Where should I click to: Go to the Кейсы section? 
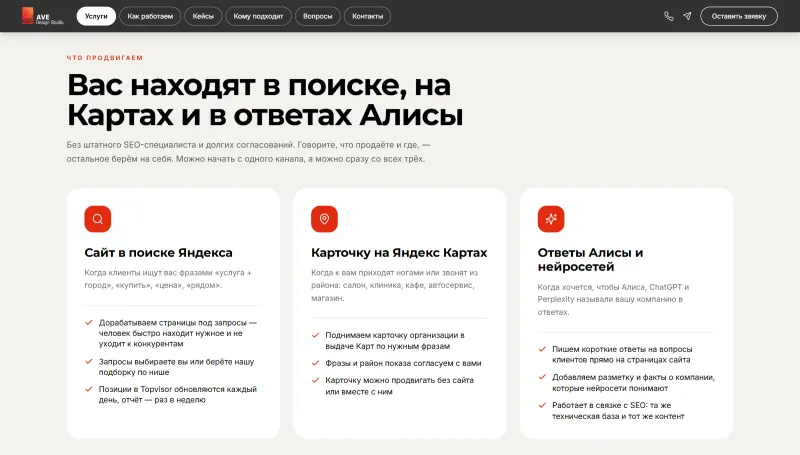203,16
